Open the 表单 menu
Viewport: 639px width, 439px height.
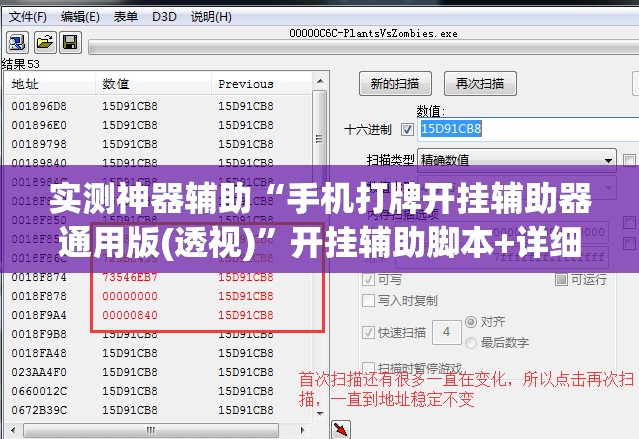(126, 17)
